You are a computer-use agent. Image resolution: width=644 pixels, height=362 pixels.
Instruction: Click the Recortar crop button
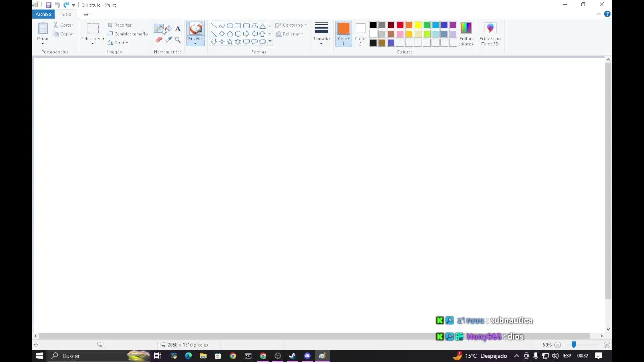pos(120,25)
